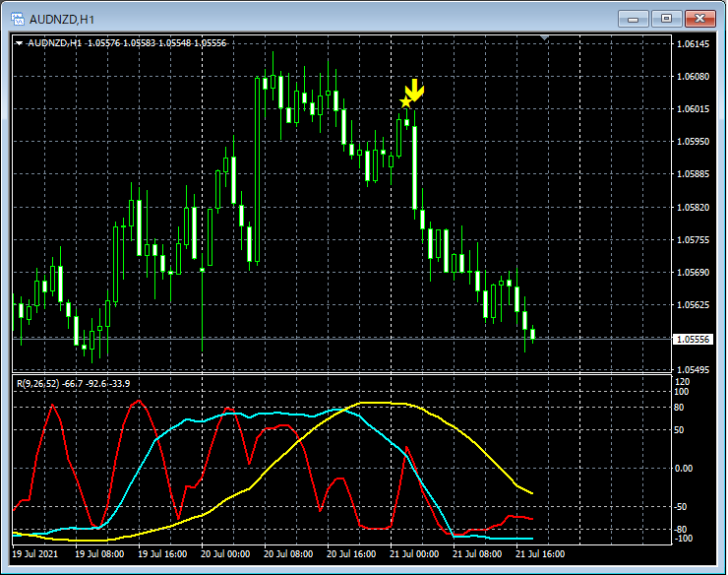Minimize the AUDNZD chart window

tap(633, 19)
